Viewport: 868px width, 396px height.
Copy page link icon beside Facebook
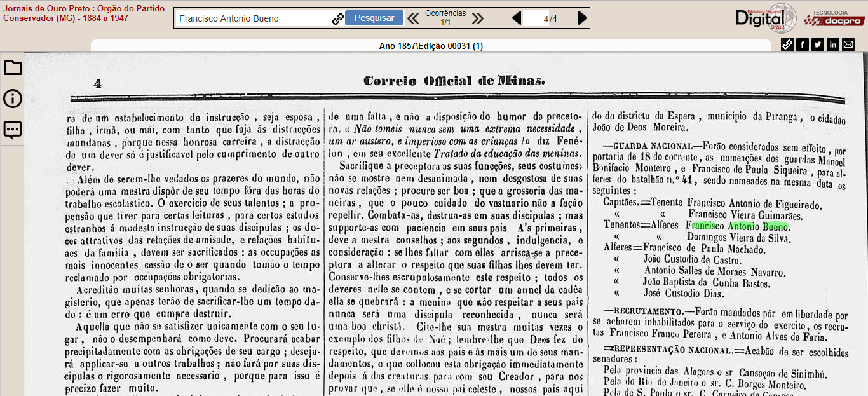tap(787, 44)
